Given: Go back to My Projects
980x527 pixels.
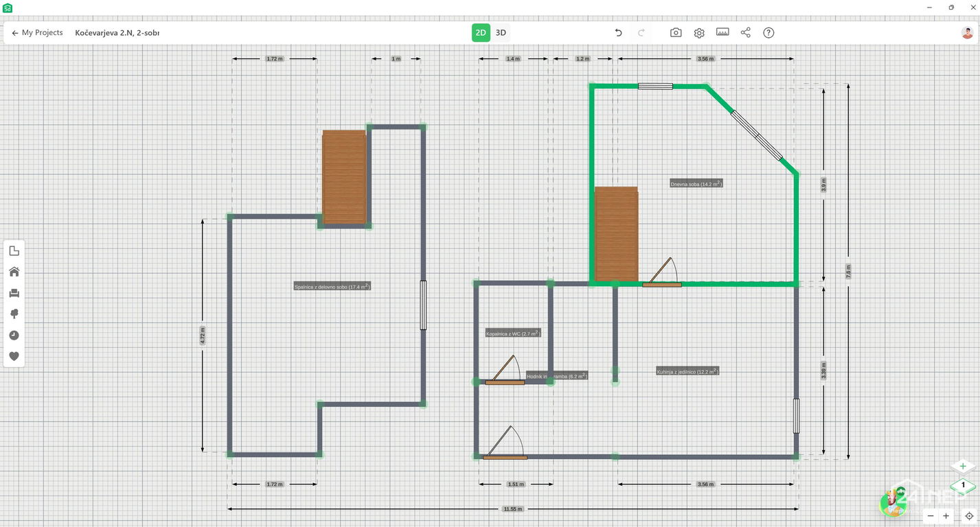Looking at the screenshot, I should click(x=38, y=33).
